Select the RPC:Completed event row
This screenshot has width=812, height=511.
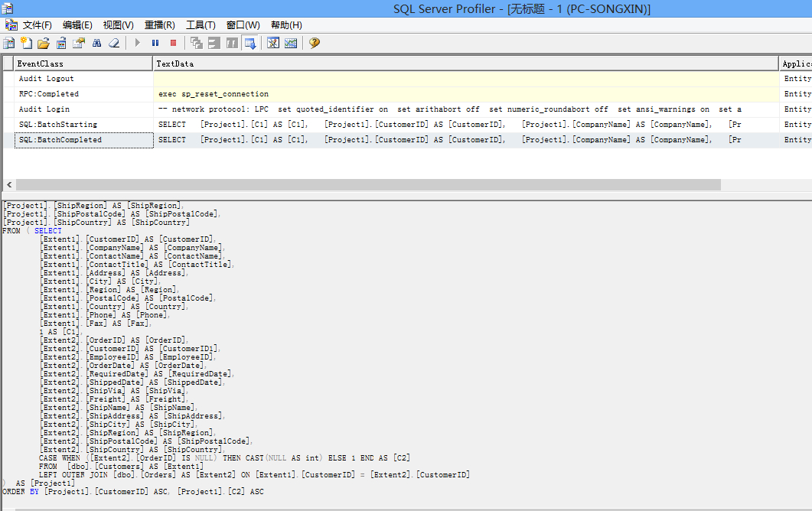click(83, 94)
